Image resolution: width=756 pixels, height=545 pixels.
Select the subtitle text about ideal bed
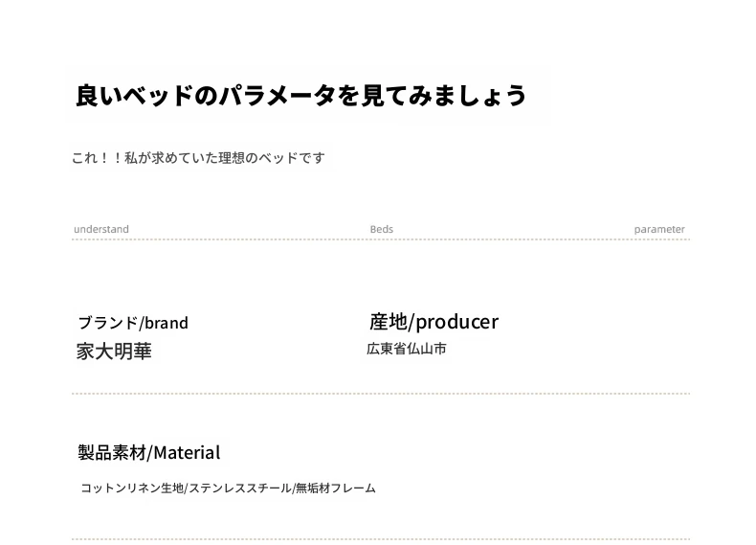point(198,158)
